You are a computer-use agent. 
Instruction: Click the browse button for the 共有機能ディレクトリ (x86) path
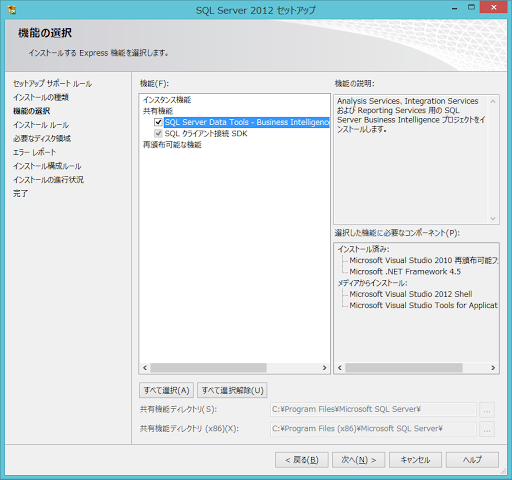(487, 429)
